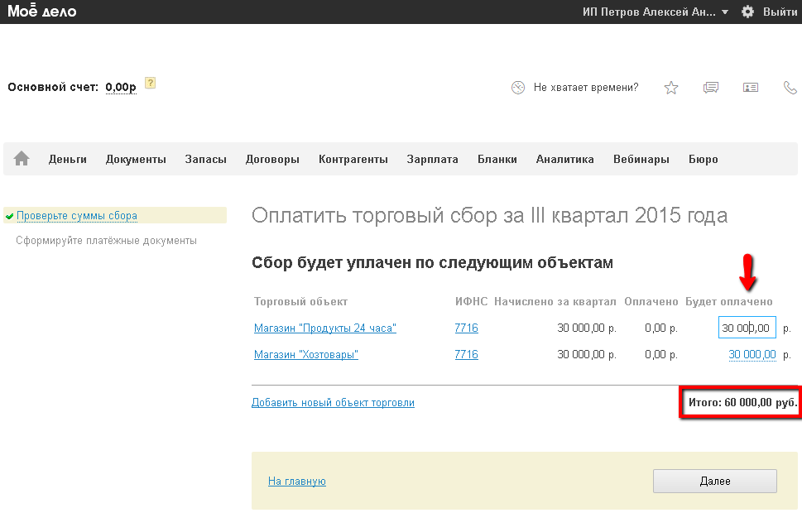Open Магазин "Продукты 24 часа" link

coord(325,328)
